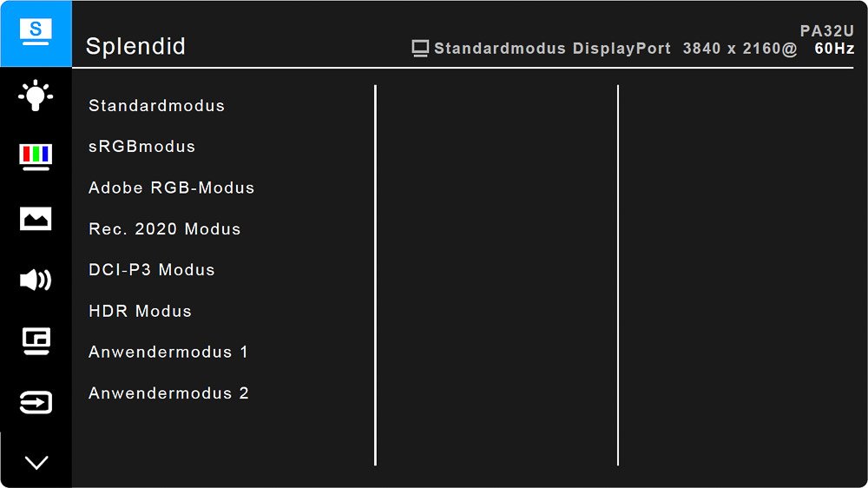Image resolution: width=868 pixels, height=488 pixels.
Task: Click the Splendid title heading
Action: click(x=135, y=47)
